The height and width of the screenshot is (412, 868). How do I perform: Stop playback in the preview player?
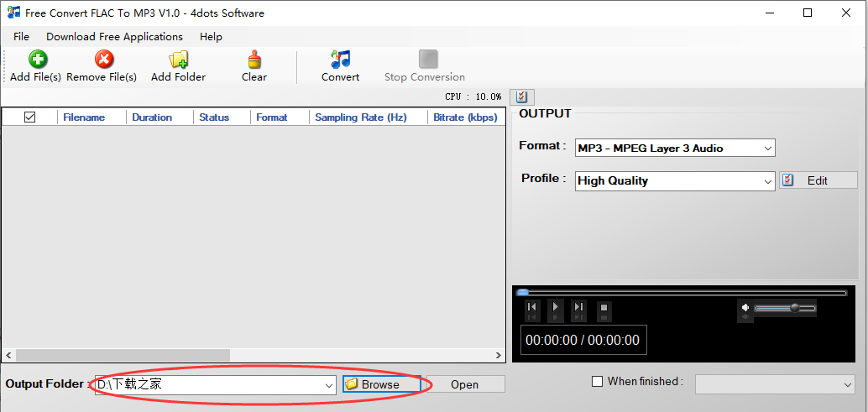tap(604, 307)
